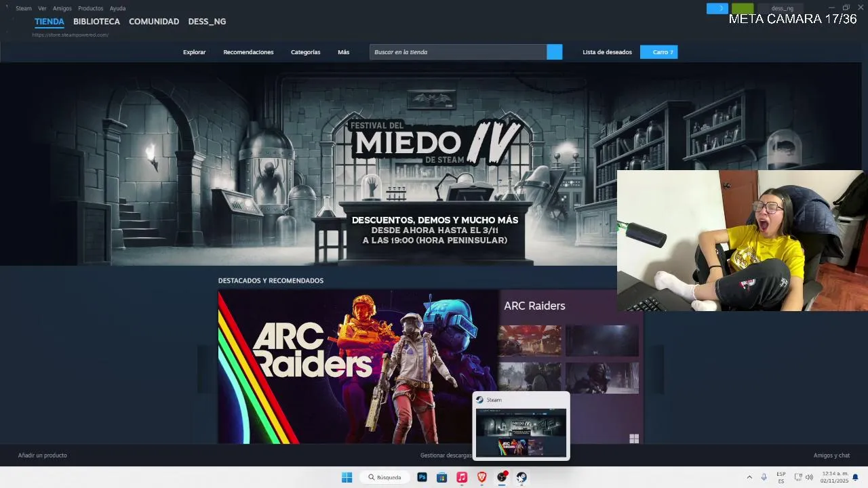Click the store.steampowered.com URL

[x=70, y=35]
